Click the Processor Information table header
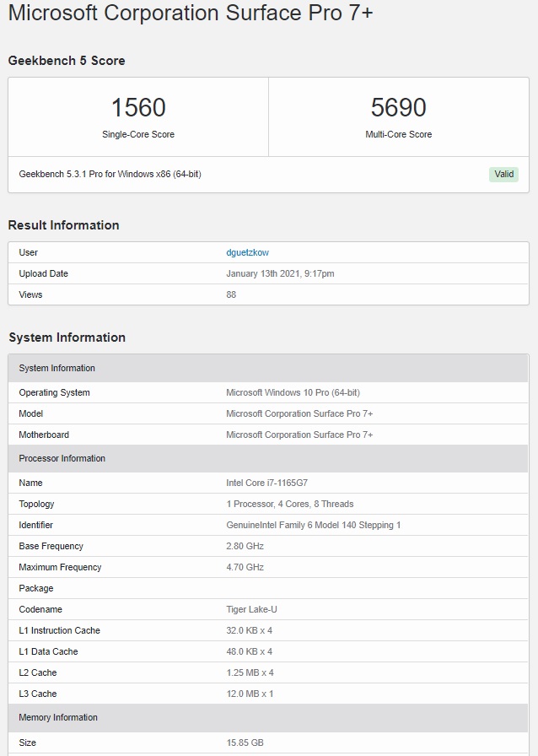This screenshot has width=538, height=756. 268,458
